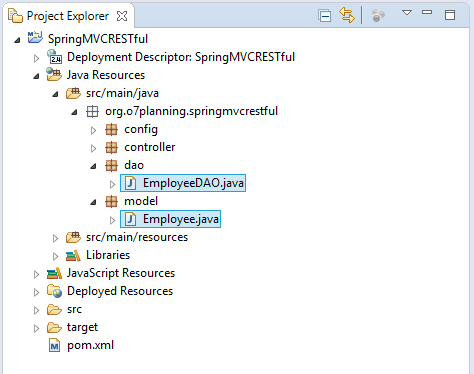Screen dimensions: 474x374
Task: Click the dao package icon
Action: pyautogui.click(x=111, y=165)
